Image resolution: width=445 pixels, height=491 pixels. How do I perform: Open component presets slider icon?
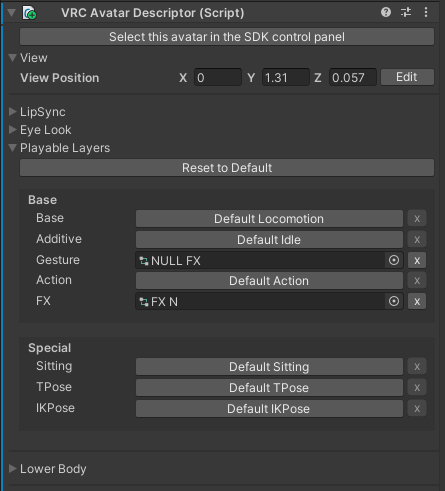pyautogui.click(x=406, y=13)
